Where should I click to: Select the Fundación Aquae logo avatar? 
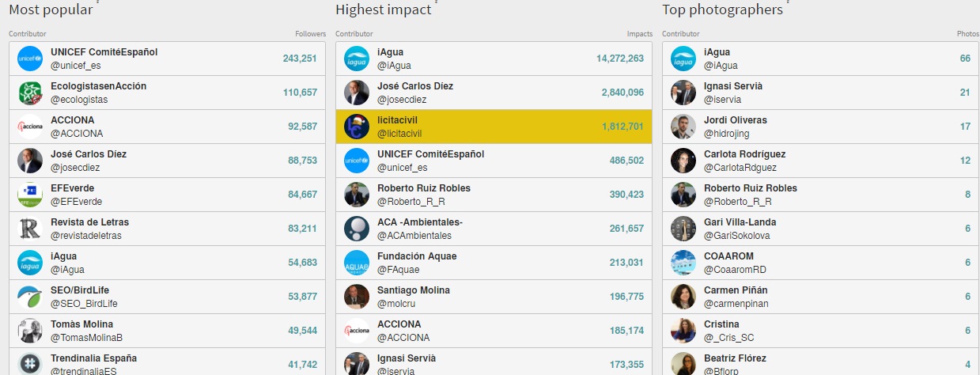coord(357,263)
